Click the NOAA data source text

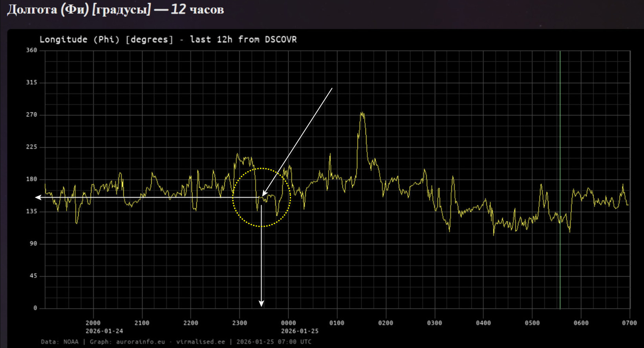pyautogui.click(x=71, y=342)
